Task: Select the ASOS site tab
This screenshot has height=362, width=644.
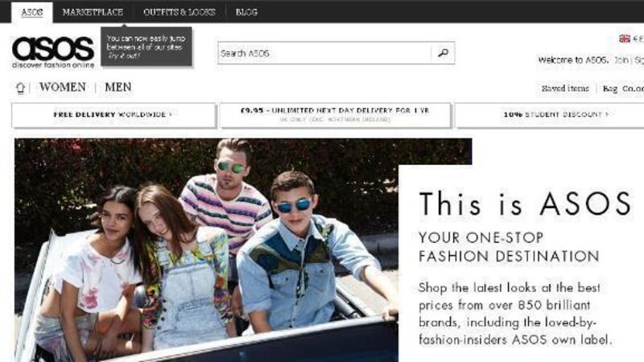Action: click(x=32, y=12)
